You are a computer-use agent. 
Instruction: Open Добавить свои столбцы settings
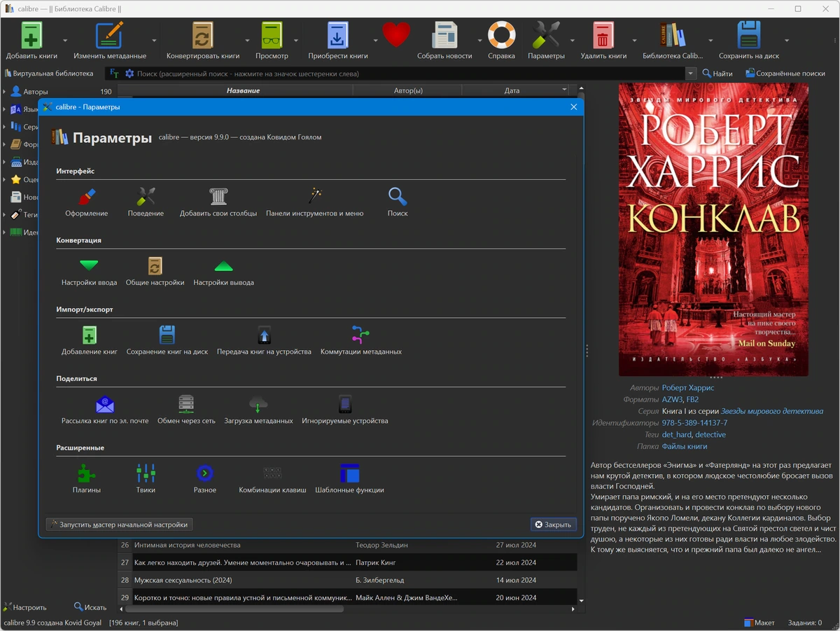coord(218,202)
